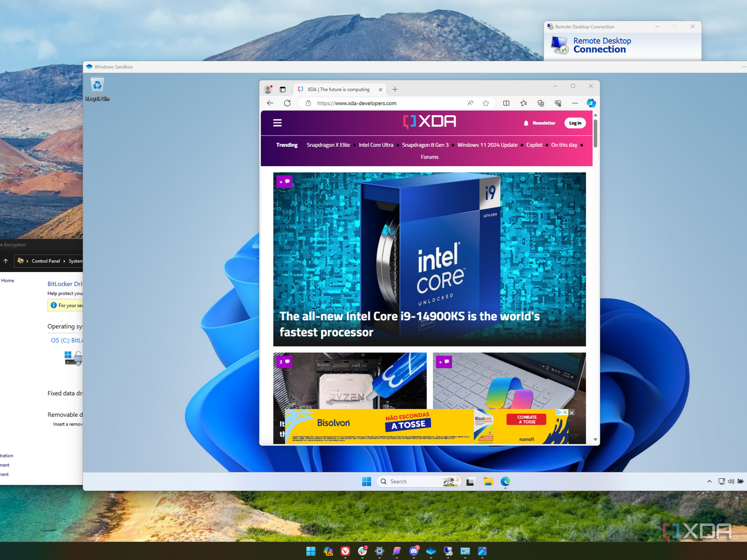Open the Edge profile avatar icon
The width and height of the screenshot is (747, 560).
(x=268, y=89)
